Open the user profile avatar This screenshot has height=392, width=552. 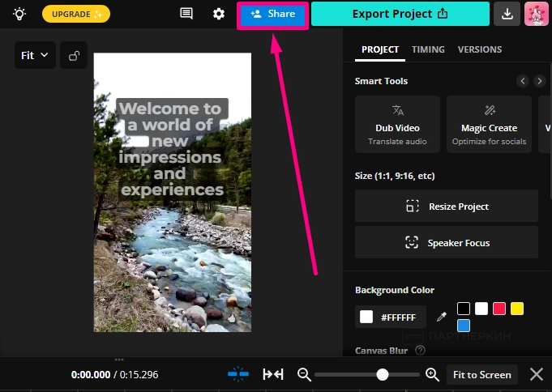(x=536, y=14)
